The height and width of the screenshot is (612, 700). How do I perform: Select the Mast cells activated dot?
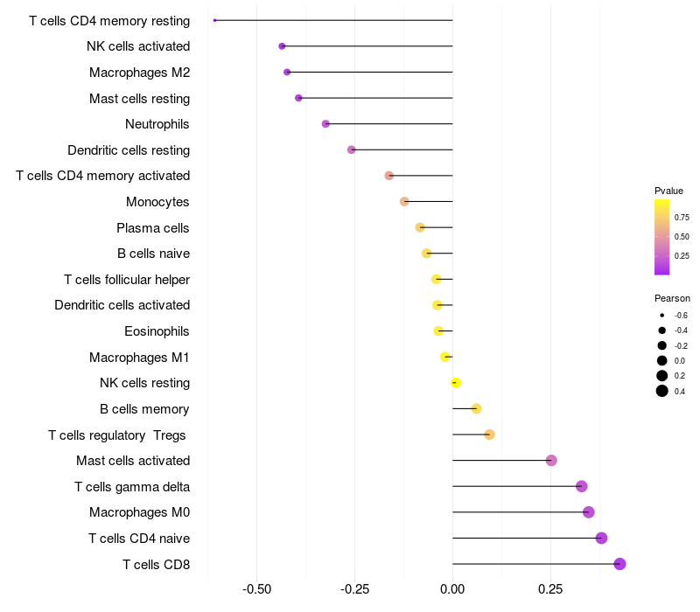(x=551, y=461)
